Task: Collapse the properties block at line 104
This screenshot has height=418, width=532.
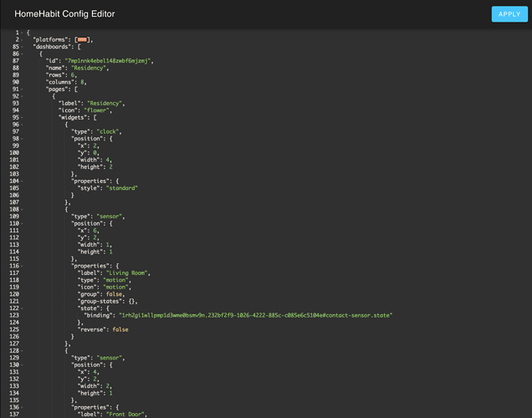Action: pos(23,181)
